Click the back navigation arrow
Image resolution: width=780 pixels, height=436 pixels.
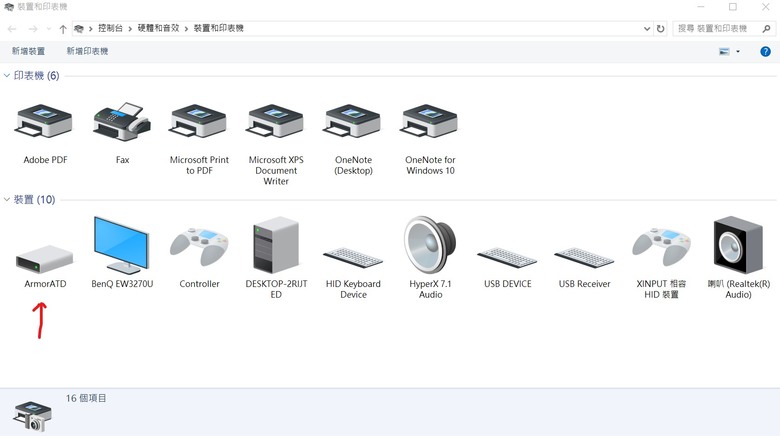coord(12,29)
